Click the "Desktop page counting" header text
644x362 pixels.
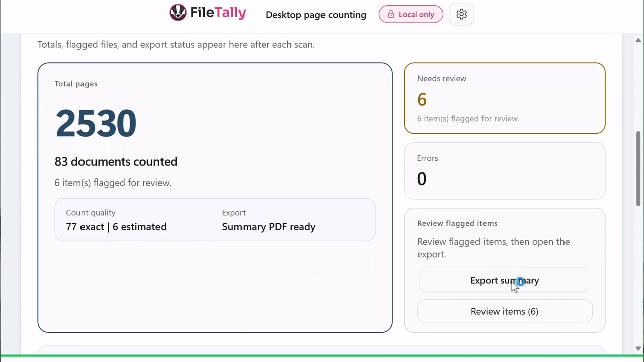316,15
